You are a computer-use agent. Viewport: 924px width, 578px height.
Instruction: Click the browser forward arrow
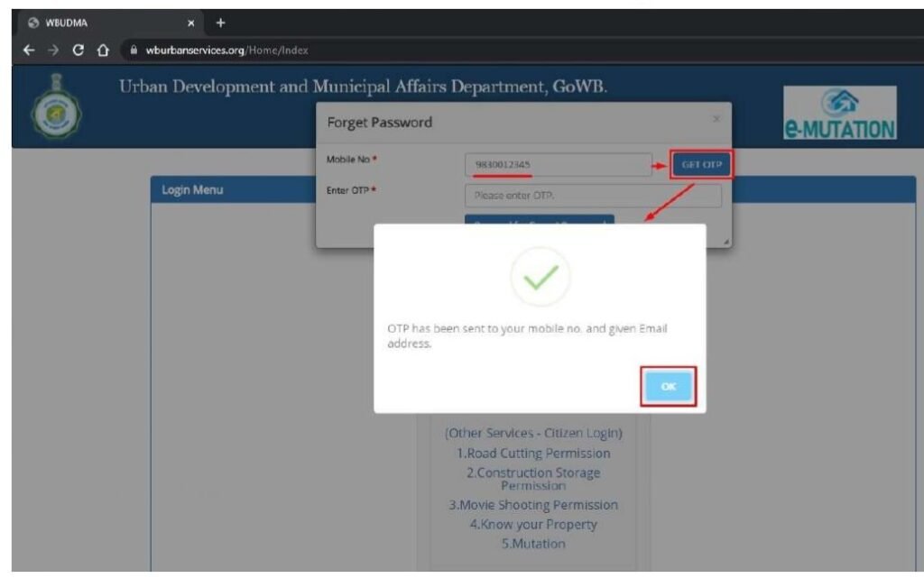53,50
